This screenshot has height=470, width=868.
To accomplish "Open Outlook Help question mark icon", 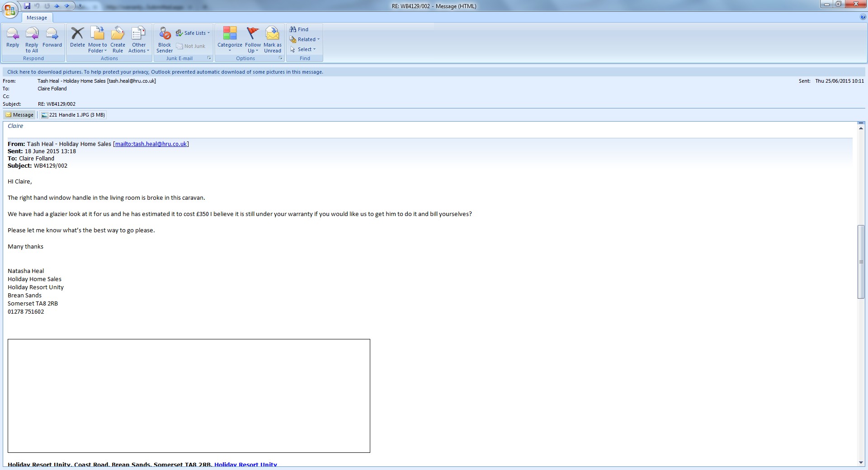I will (863, 17).
